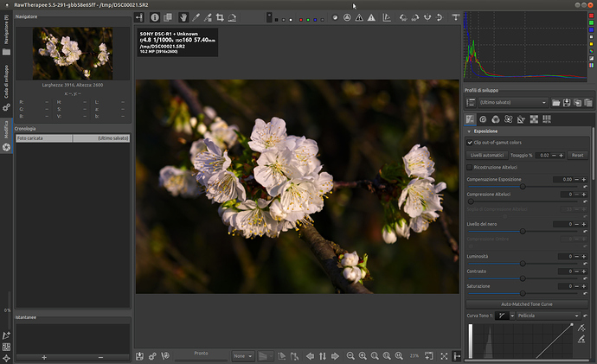Image resolution: width=597 pixels, height=364 pixels.
Task: Load processing profile from file
Action: click(x=556, y=102)
